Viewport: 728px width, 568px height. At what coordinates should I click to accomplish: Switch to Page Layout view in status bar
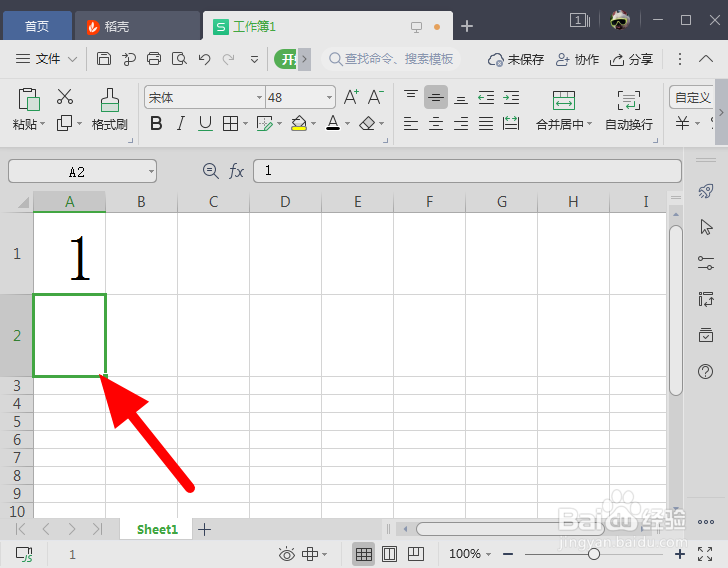(389, 554)
